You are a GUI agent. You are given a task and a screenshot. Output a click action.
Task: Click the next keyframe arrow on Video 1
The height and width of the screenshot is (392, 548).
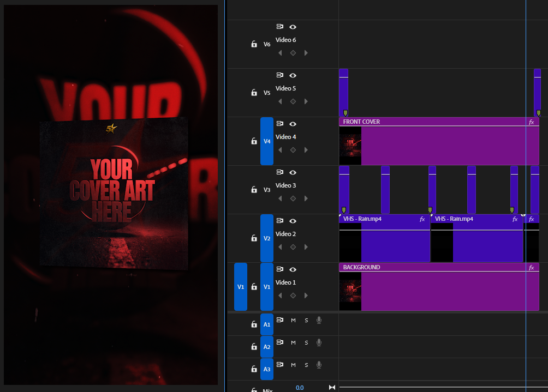306,295
